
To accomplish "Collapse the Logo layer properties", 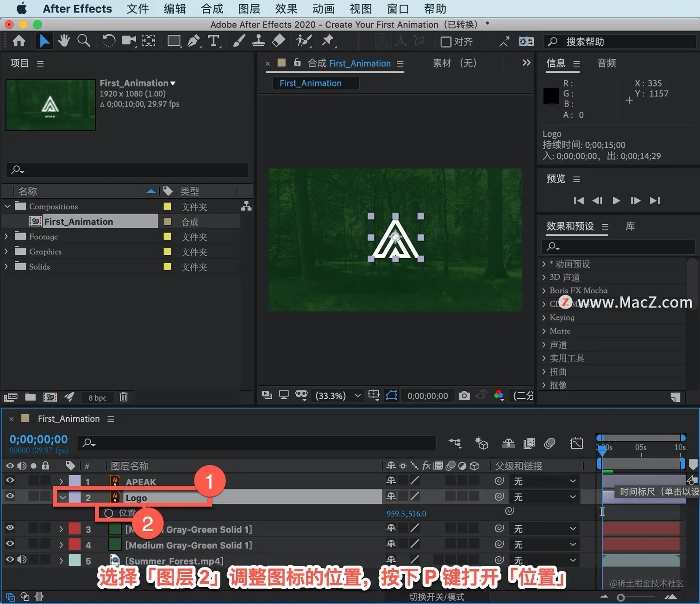I will pyautogui.click(x=62, y=497).
